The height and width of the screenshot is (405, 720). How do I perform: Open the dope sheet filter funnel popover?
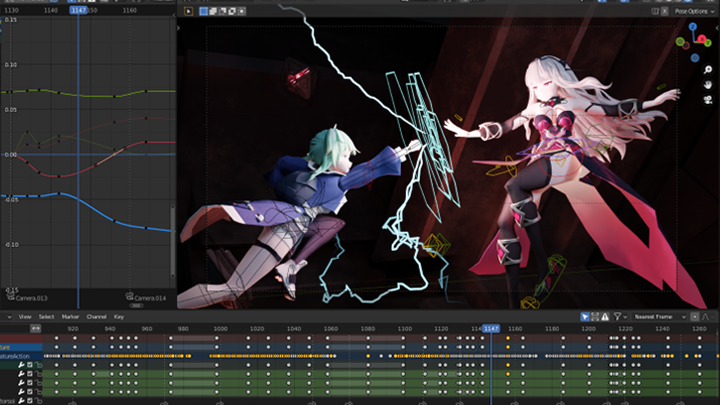[620, 317]
